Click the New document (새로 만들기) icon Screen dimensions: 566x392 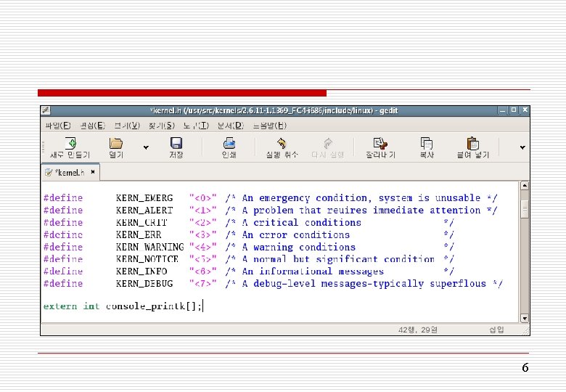70,143
